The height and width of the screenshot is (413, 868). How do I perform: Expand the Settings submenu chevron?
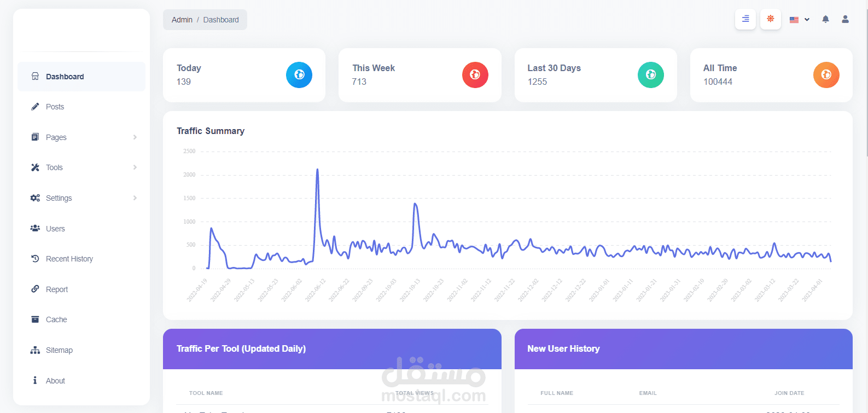[135, 198]
